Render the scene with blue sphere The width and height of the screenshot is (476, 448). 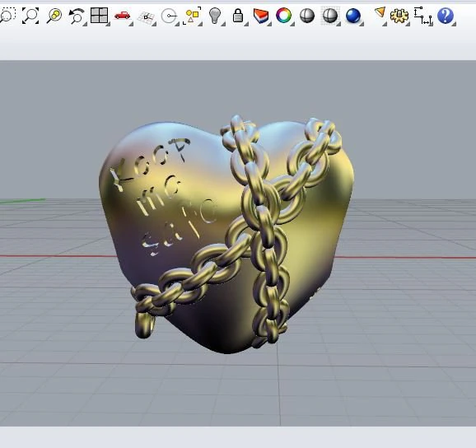[x=353, y=16]
